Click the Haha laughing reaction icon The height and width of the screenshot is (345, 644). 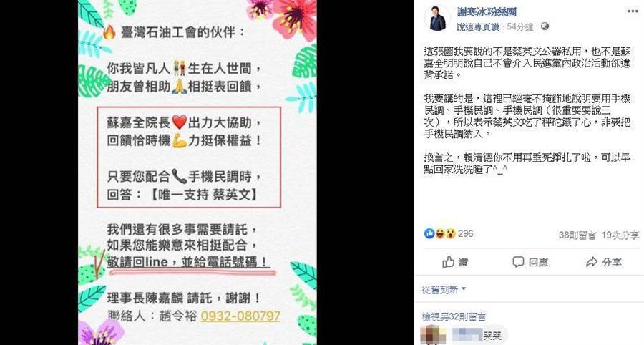[x=440, y=233]
